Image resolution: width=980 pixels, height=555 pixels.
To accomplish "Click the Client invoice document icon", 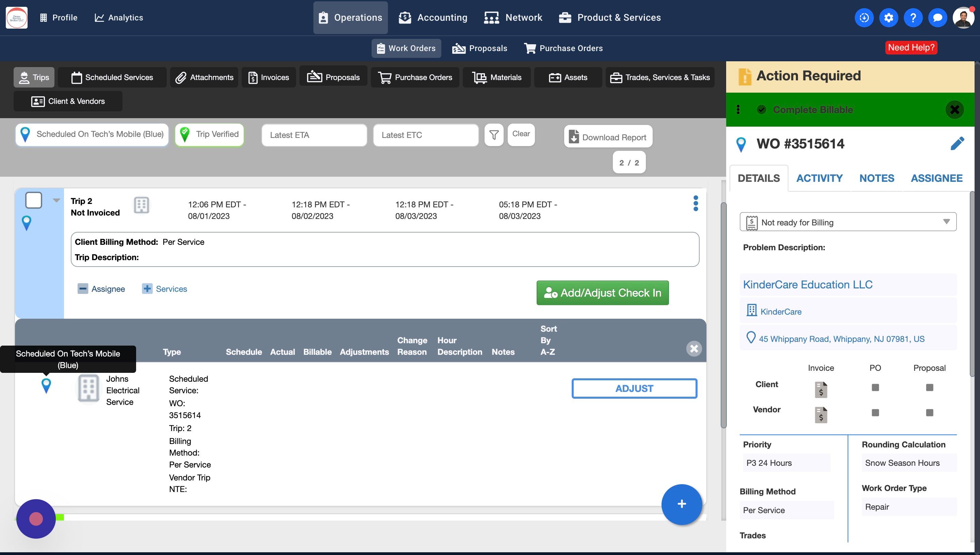I will [x=821, y=389].
